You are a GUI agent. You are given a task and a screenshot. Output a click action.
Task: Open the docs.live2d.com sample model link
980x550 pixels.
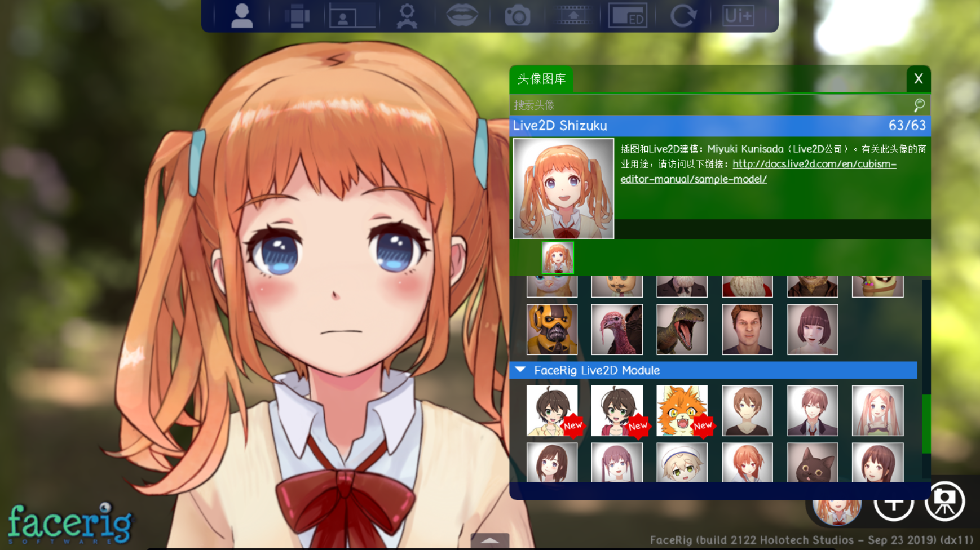pos(814,165)
